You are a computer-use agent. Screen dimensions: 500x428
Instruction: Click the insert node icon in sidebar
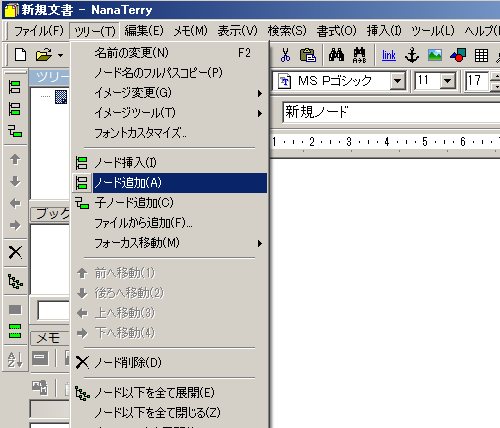click(x=14, y=87)
